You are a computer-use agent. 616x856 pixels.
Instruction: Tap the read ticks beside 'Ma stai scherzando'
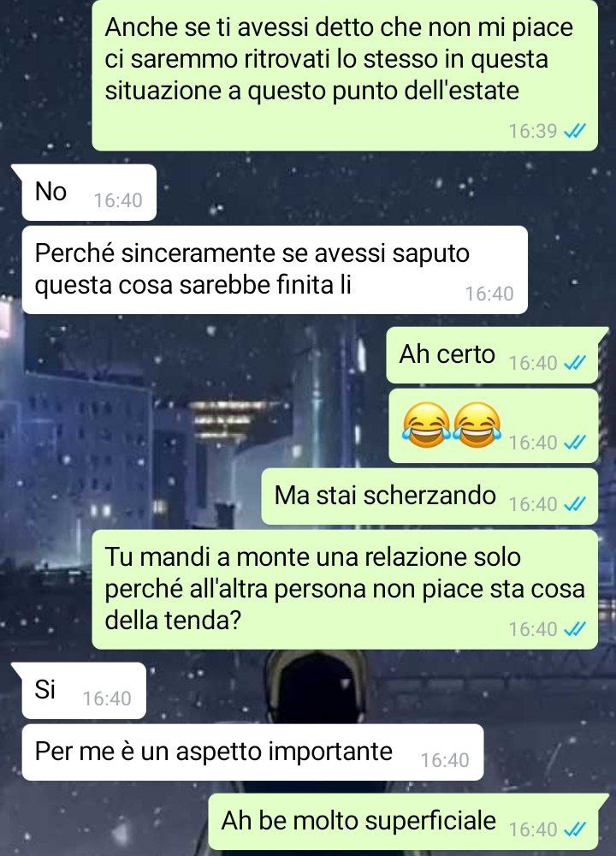tap(574, 504)
